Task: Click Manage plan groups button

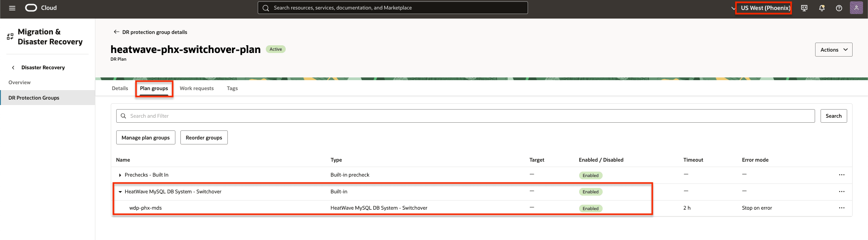Action: (x=146, y=138)
